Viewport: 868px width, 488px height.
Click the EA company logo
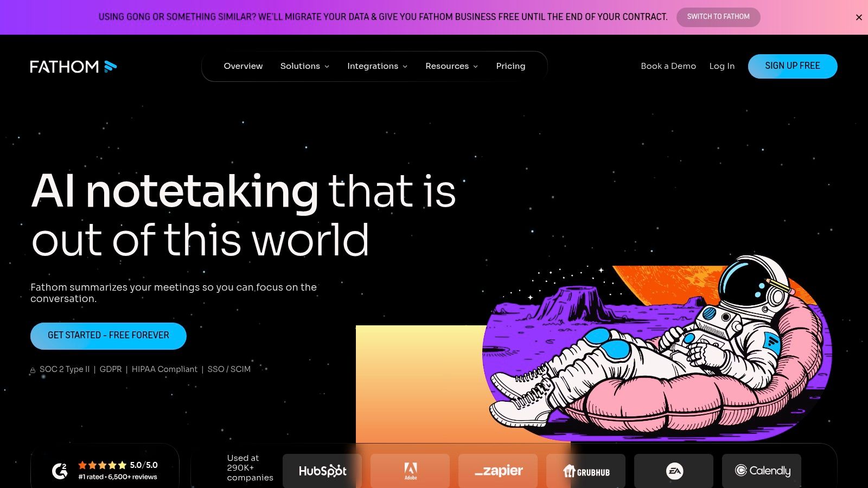(674, 471)
